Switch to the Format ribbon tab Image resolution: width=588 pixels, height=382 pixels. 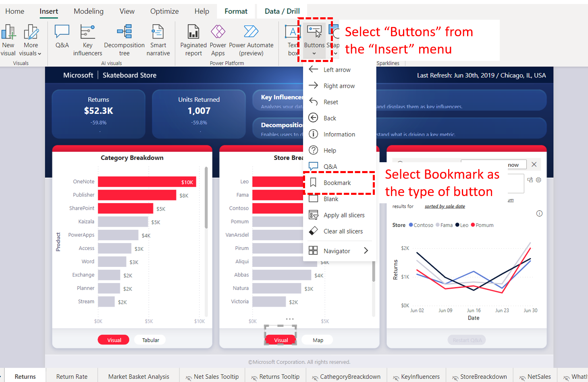coord(236,11)
